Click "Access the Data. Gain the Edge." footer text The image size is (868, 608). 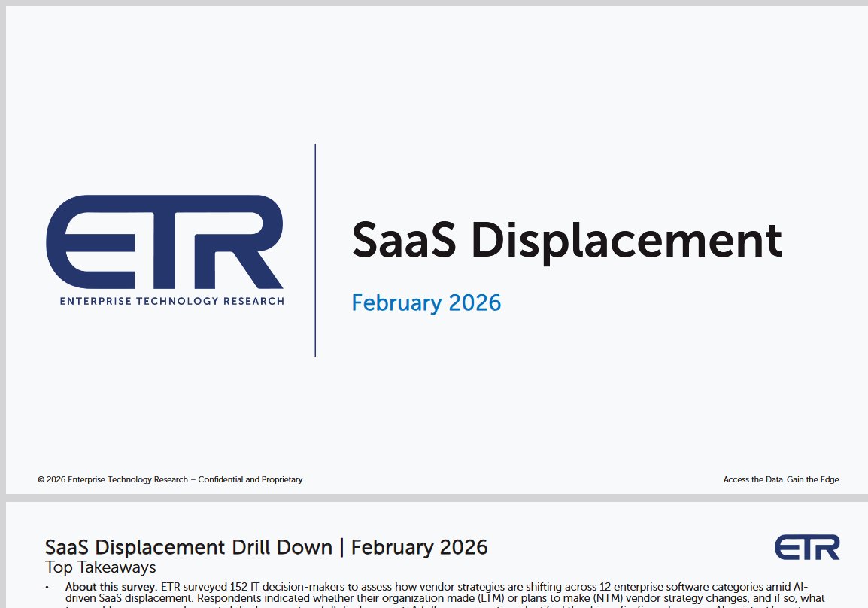pyautogui.click(x=782, y=479)
